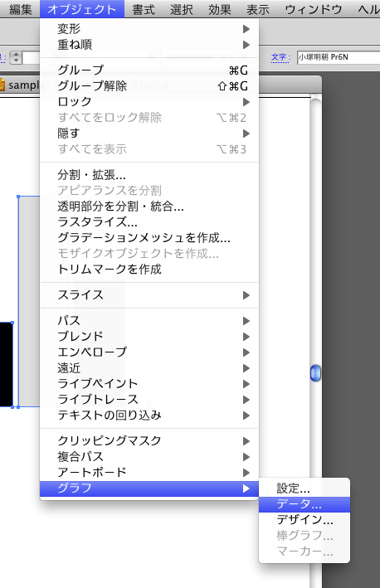Screen dimensions: 380x588
Task: Select 分割・拡張... menu item
Action: pos(149,175)
